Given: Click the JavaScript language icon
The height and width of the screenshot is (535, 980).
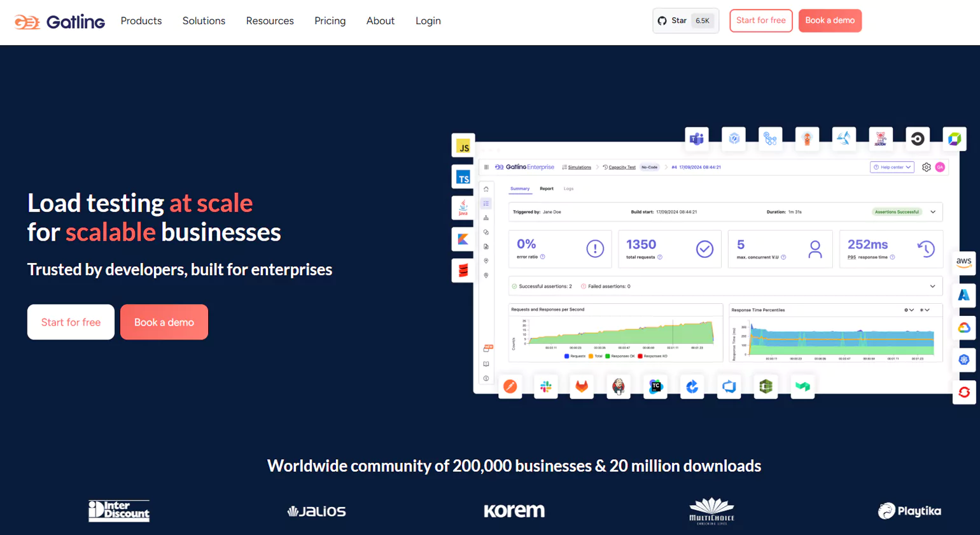Looking at the screenshot, I should click(463, 146).
